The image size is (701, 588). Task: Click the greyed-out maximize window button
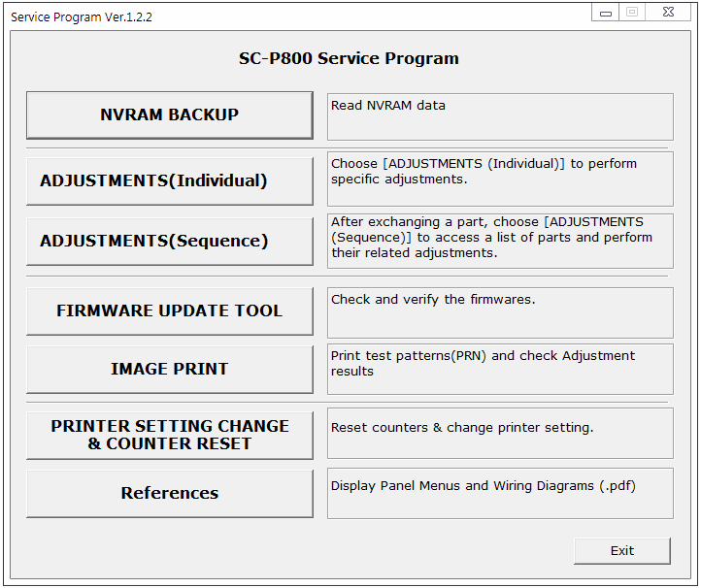point(631,13)
